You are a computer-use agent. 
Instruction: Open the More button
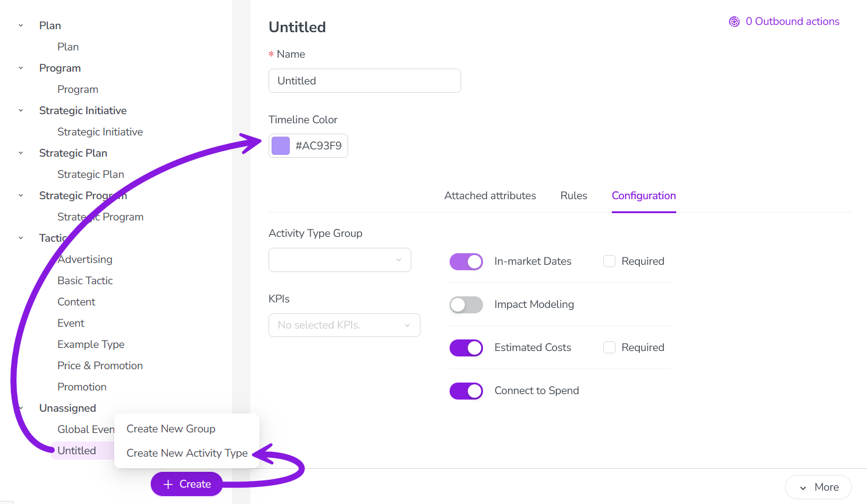point(818,487)
